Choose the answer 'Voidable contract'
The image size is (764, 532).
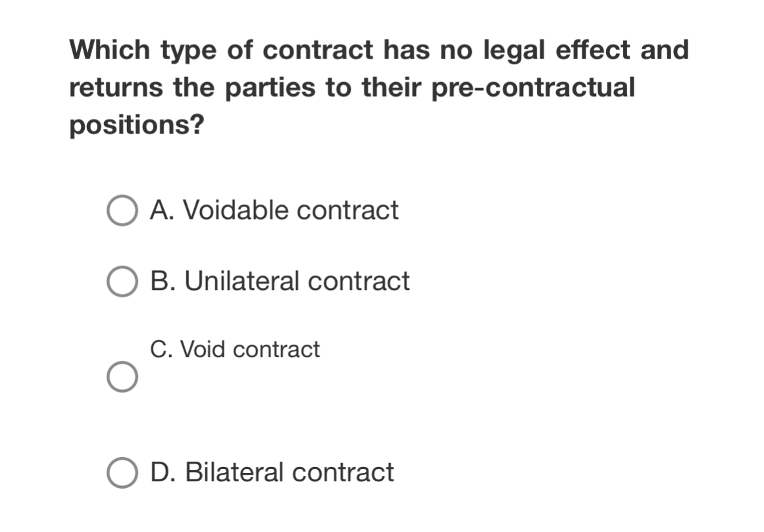(274, 210)
